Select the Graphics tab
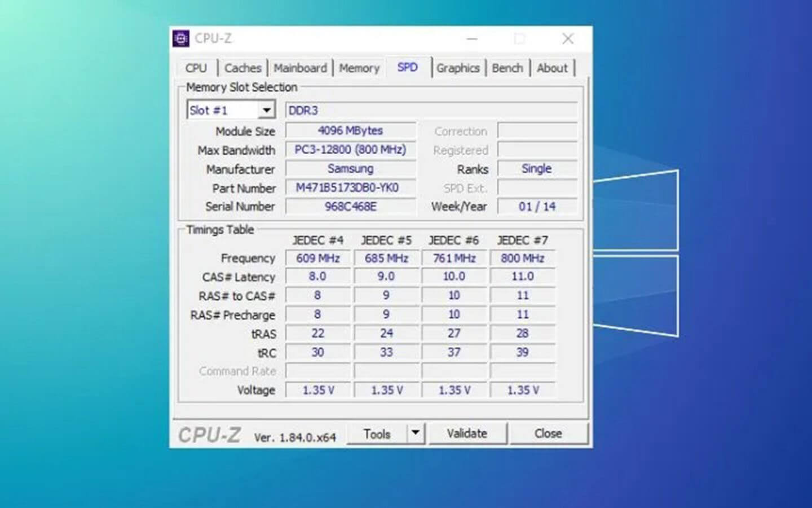This screenshot has width=812, height=508. pyautogui.click(x=457, y=68)
